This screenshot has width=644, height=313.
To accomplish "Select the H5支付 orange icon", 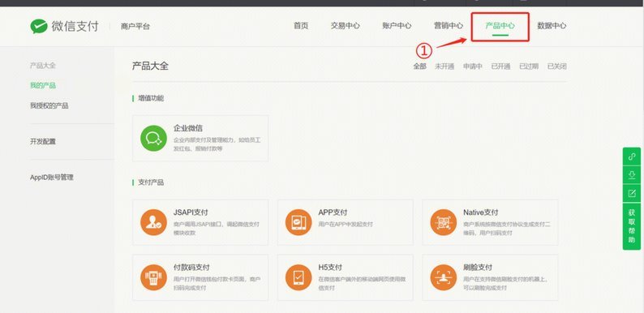I will [298, 277].
